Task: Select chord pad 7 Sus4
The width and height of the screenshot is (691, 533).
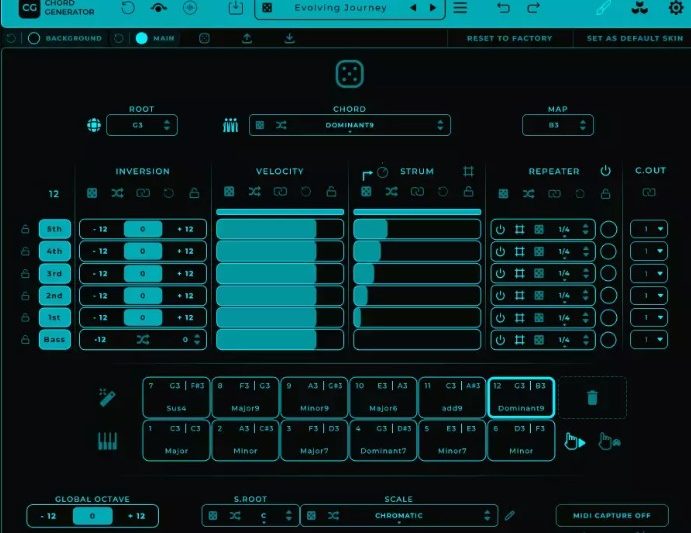Action: (176, 397)
